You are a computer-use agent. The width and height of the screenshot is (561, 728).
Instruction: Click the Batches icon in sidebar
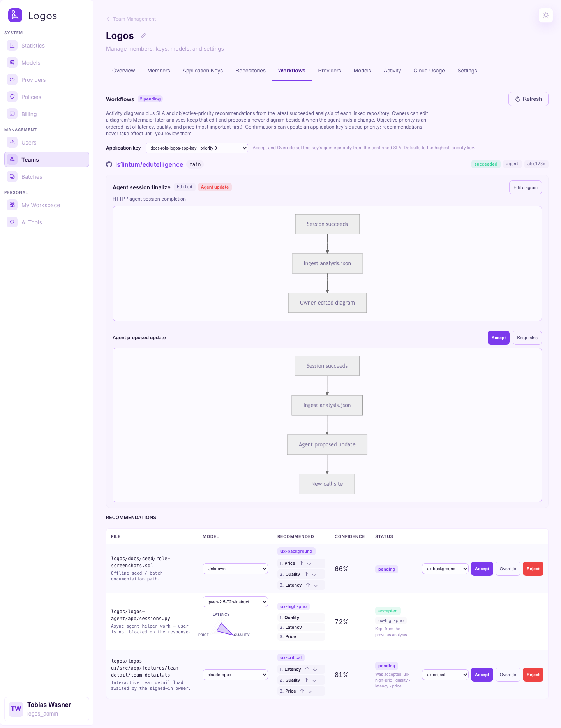click(12, 176)
